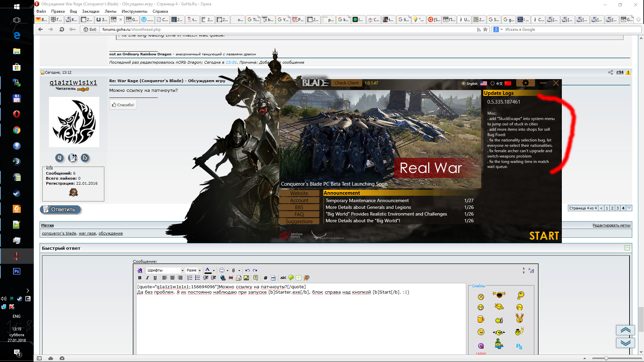This screenshot has height=362, width=644.
Task: Expand the text color dropdown arrow
Action: click(214, 270)
